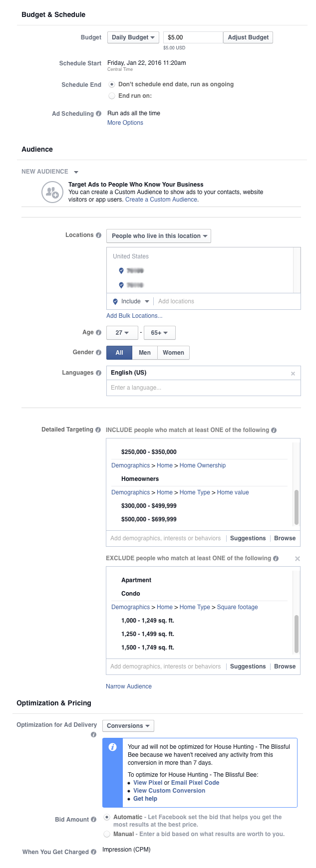
Task: Click the info icon next to Age
Action: pos(98,333)
